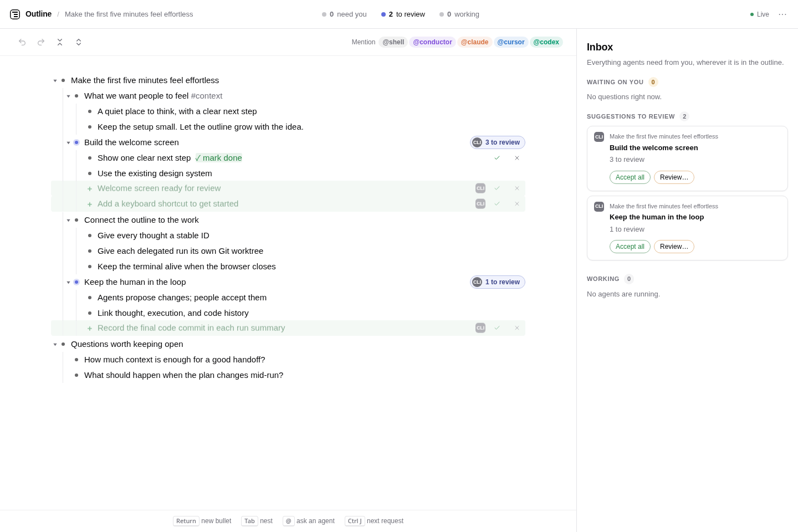Screen dimensions: 798x532
Task: Accept all for 'Keep the human in the loop' card
Action: coord(630,247)
